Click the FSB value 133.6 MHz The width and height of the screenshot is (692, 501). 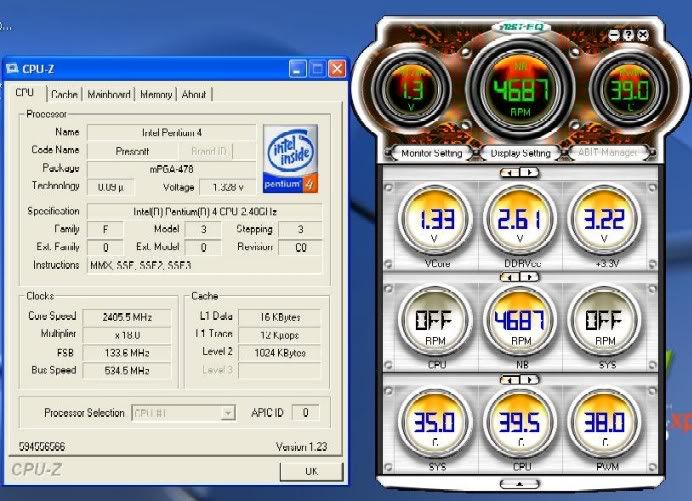pos(127,353)
